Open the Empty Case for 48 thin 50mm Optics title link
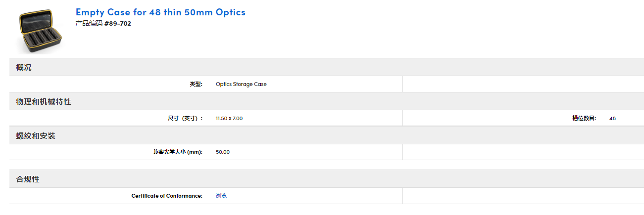Screen dimensions: 644x215 click(x=160, y=12)
